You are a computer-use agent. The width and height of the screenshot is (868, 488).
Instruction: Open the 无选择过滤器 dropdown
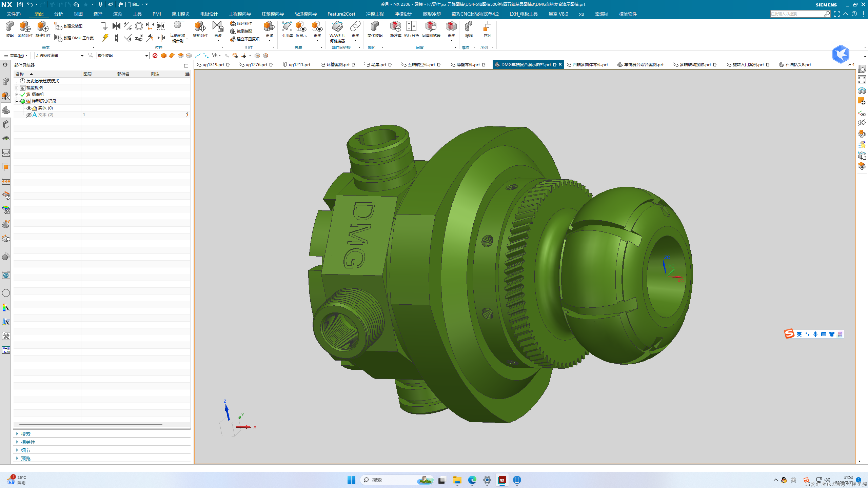pyautogui.click(x=59, y=56)
